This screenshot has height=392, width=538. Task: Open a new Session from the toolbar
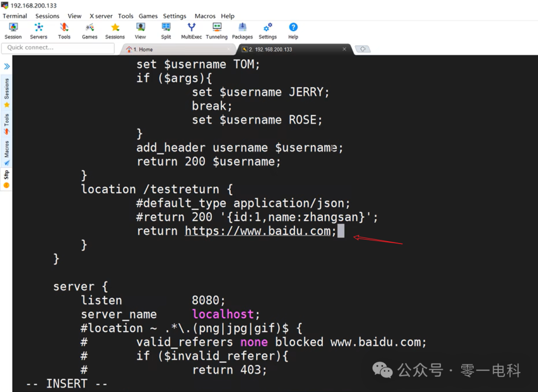click(x=13, y=30)
